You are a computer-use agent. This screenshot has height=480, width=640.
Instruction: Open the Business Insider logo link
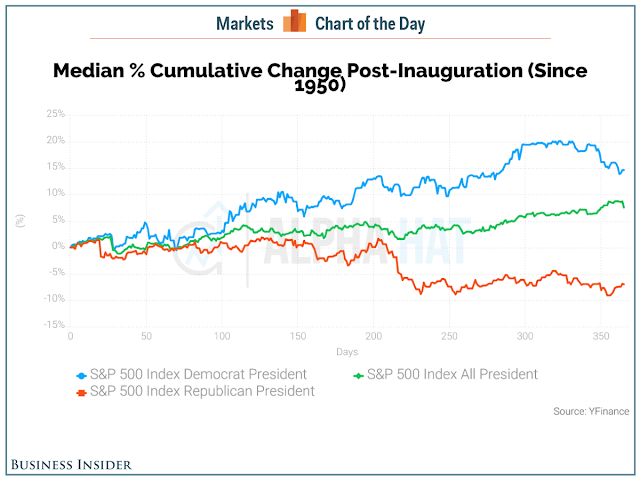(71, 464)
